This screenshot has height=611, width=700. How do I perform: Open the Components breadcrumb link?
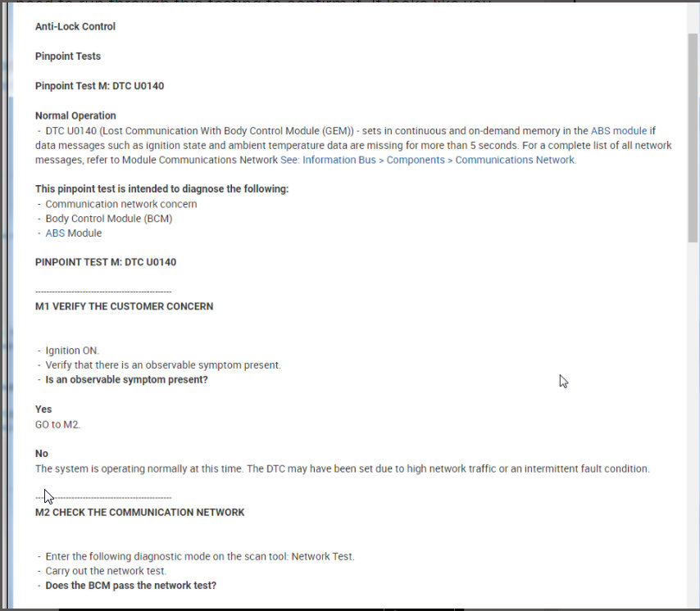coord(416,160)
